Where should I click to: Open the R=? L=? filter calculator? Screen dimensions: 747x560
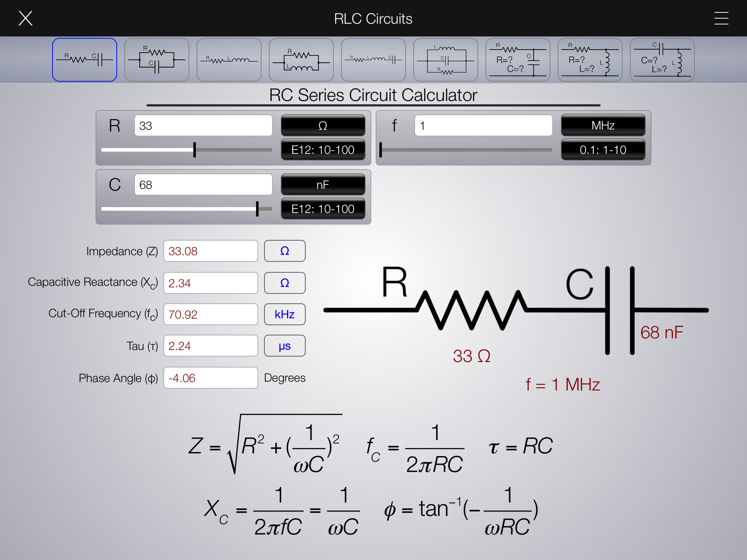click(x=590, y=59)
